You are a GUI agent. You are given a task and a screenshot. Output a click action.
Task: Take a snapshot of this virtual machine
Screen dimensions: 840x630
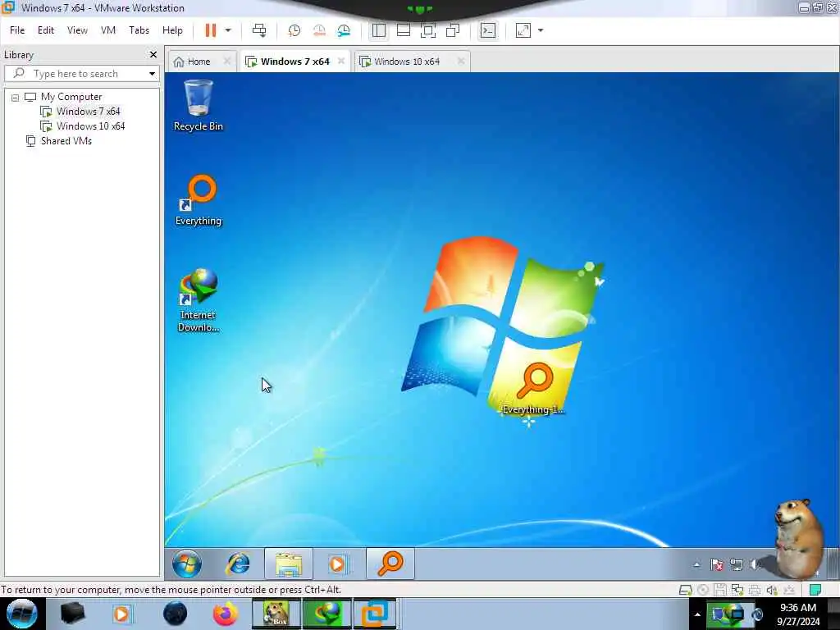[294, 30]
